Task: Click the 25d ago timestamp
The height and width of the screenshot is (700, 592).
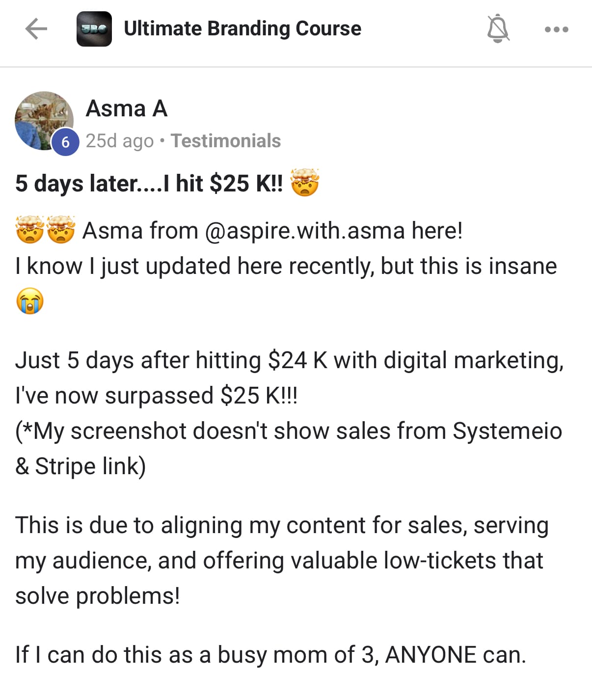Action: click(119, 141)
